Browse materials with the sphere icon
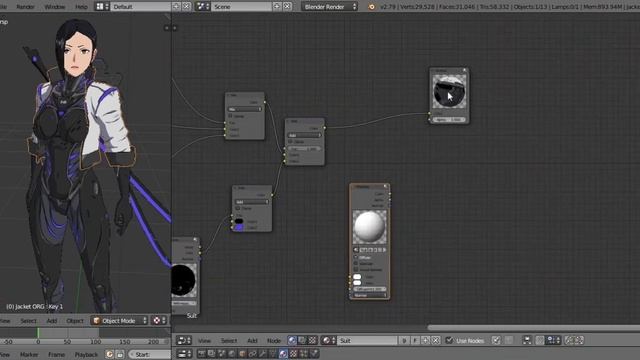Image resolution: width=640 pixels, height=360 pixels. pyautogui.click(x=328, y=340)
